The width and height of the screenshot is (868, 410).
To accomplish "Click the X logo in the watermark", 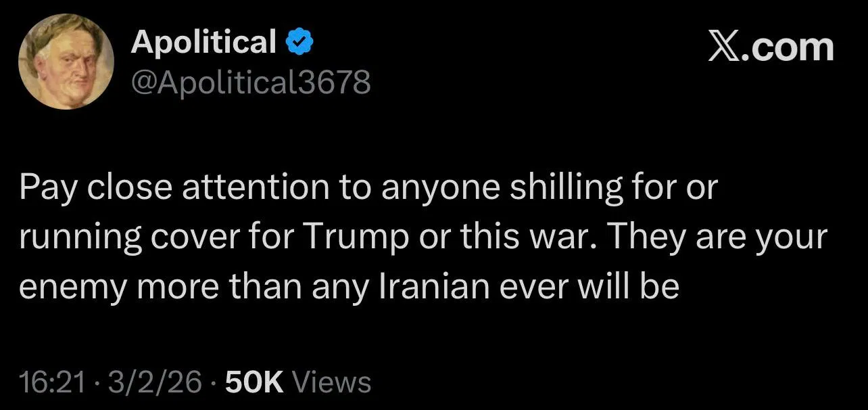I will 725,47.
